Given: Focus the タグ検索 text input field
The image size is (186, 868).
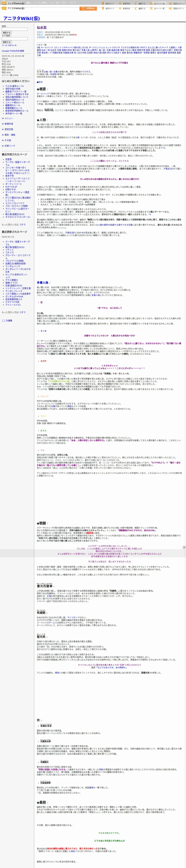Looking at the screenshot, I should tap(14, 38).
